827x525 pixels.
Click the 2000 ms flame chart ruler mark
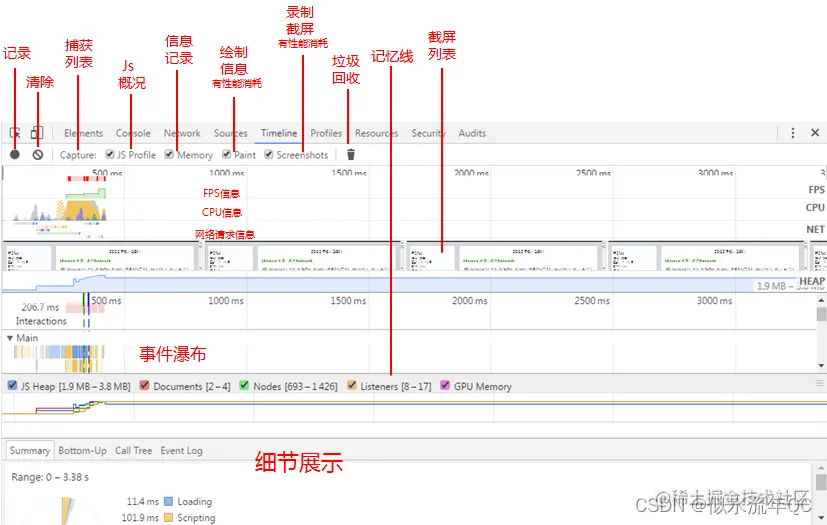coord(469,301)
